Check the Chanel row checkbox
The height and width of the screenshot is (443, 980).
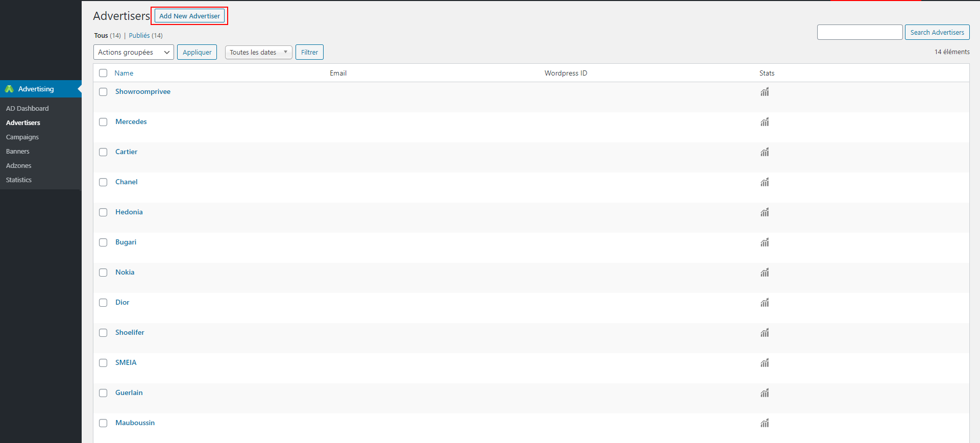[x=103, y=182]
